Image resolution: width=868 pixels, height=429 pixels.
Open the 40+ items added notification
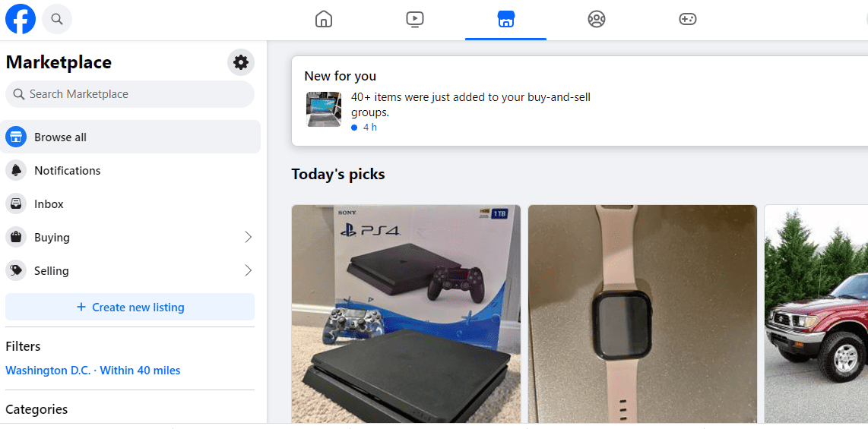580,101
